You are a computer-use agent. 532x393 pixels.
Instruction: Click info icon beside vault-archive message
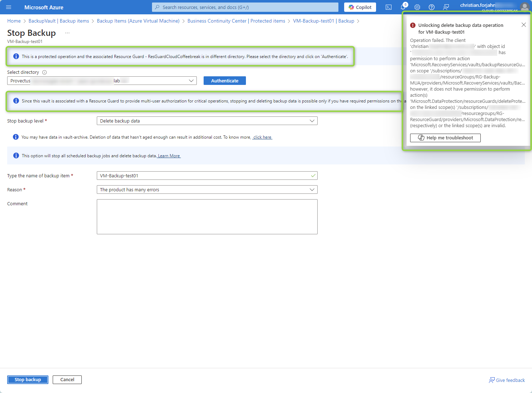click(x=16, y=137)
